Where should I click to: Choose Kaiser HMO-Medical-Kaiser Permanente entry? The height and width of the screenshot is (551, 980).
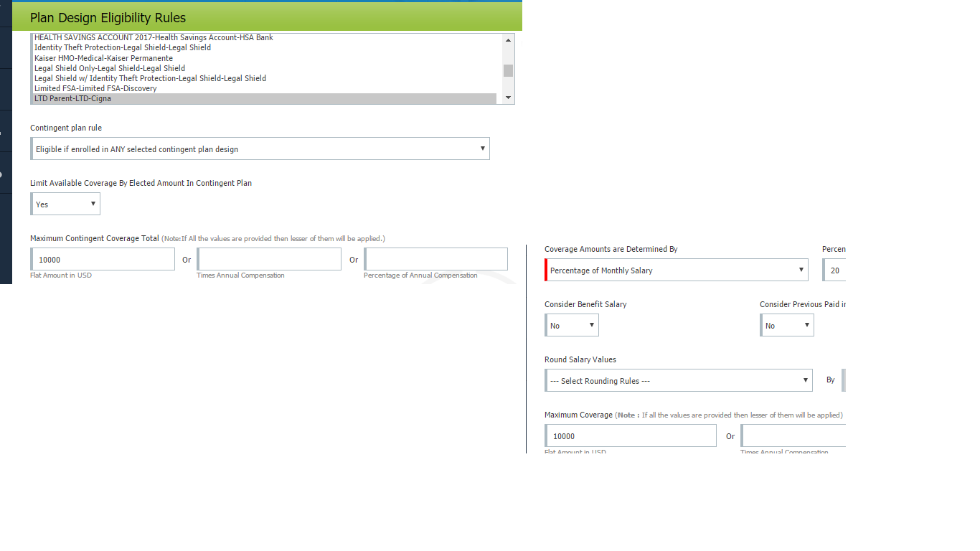pyautogui.click(x=103, y=58)
